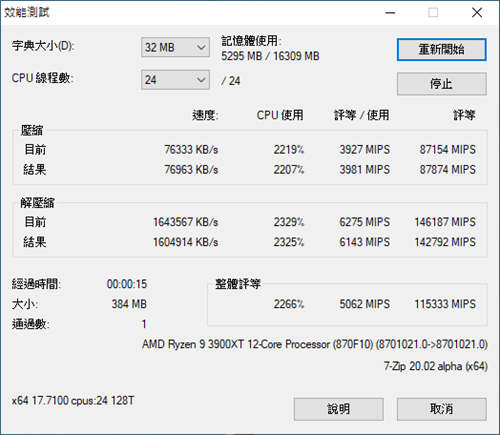Click decompression CPU usage 2329%
The image size is (500, 435).
click(x=289, y=222)
